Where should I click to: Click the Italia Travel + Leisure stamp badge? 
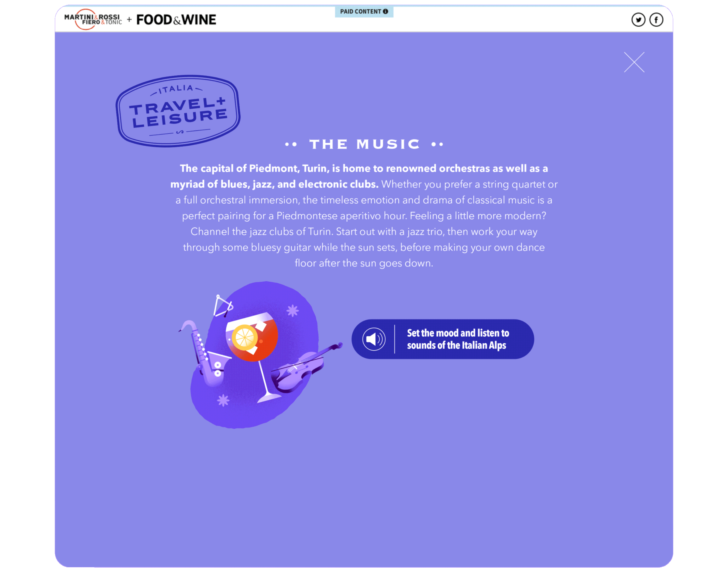tap(178, 111)
